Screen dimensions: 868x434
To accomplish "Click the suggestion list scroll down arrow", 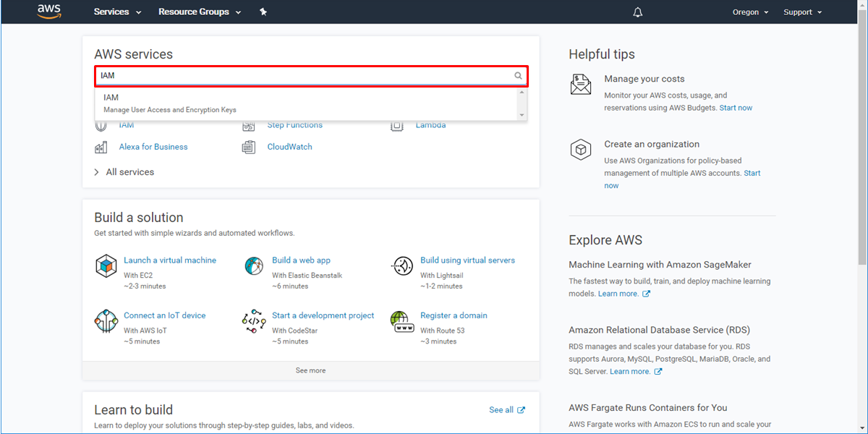I will click(522, 115).
